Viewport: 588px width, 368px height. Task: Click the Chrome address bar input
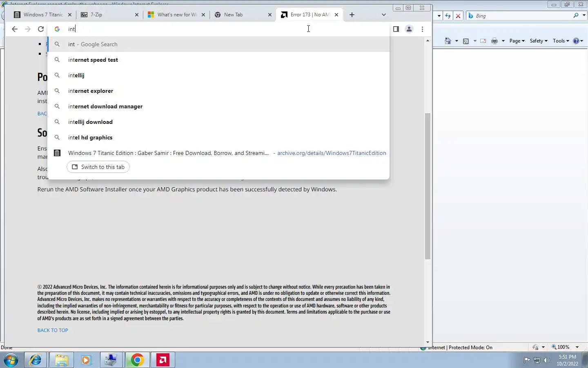click(220, 29)
